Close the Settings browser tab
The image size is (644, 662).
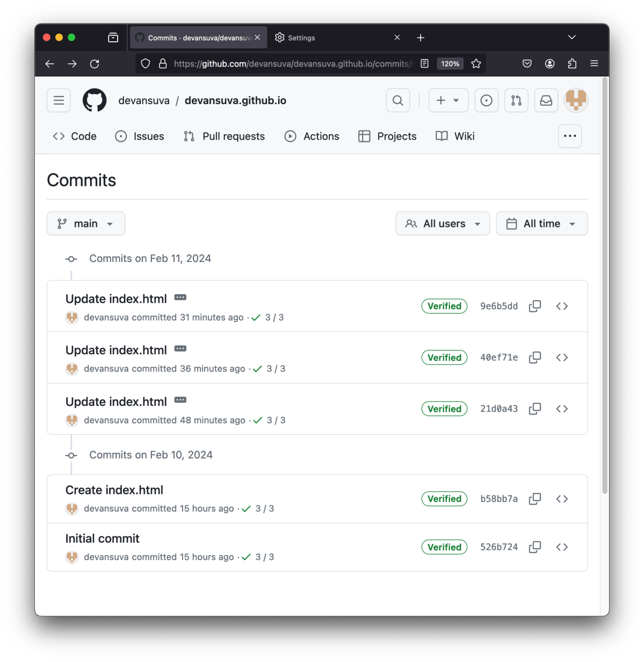tap(397, 38)
